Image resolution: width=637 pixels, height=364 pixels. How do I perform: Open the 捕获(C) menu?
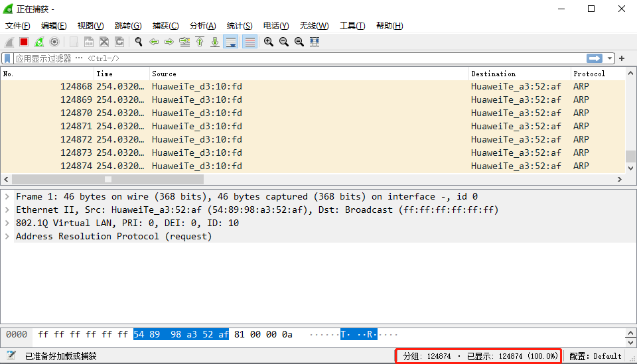point(165,26)
